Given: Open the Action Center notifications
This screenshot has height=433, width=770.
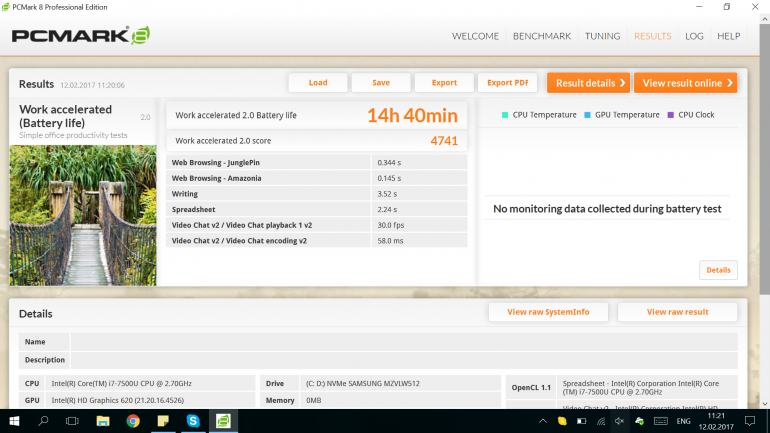Looking at the screenshot, I should click(x=750, y=421).
